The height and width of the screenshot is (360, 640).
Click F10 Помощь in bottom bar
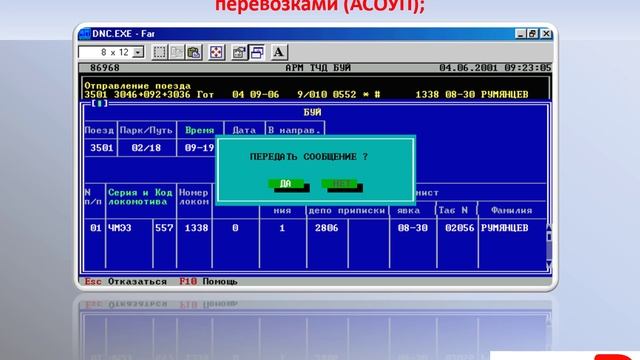(x=208, y=282)
